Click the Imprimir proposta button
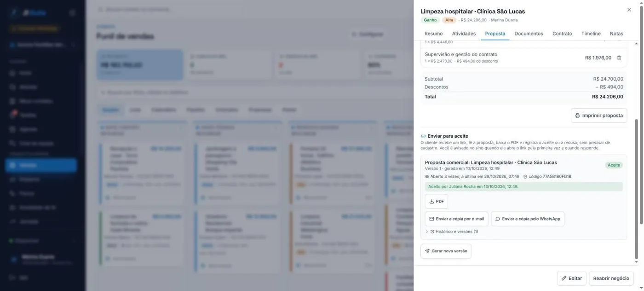Image resolution: width=644 pixels, height=291 pixels. click(x=599, y=116)
